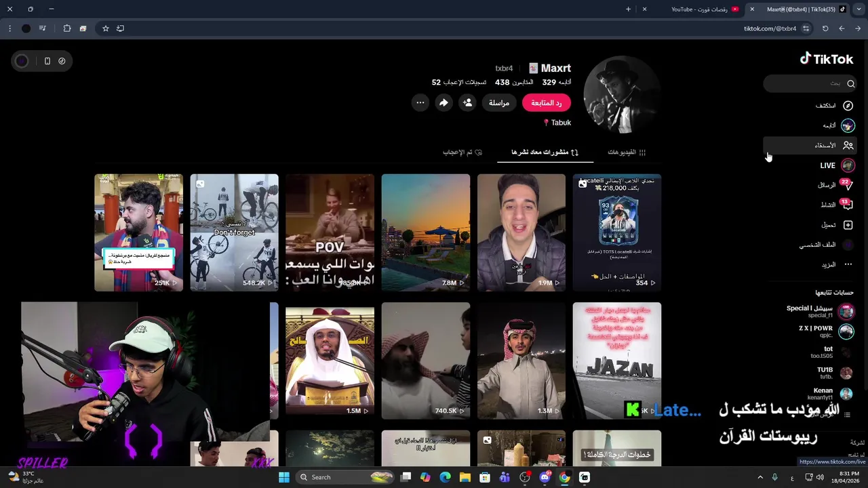Open Messages with 22 badge
The height and width of the screenshot is (488, 868).
pyautogui.click(x=835, y=185)
